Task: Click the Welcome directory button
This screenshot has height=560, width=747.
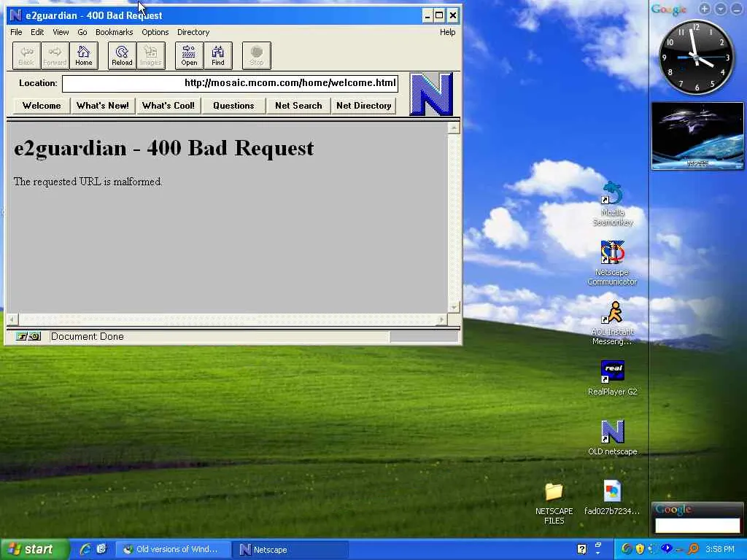Action: (x=42, y=106)
